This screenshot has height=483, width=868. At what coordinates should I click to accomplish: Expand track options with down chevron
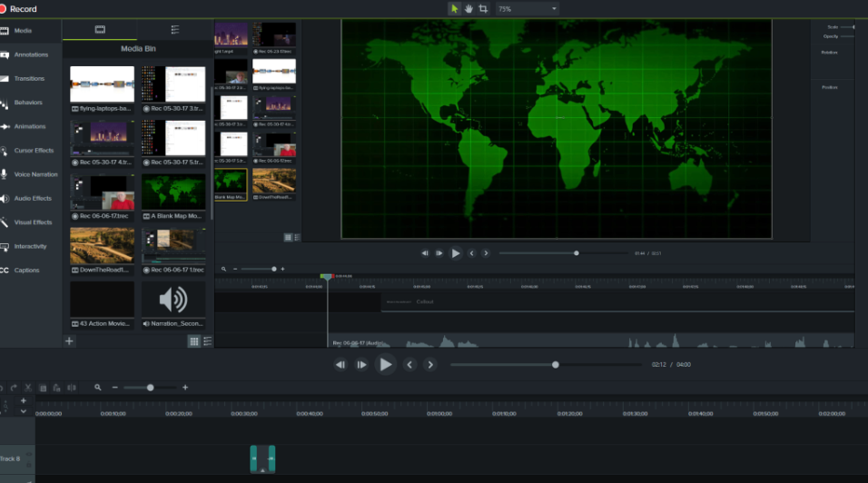pyautogui.click(x=24, y=411)
